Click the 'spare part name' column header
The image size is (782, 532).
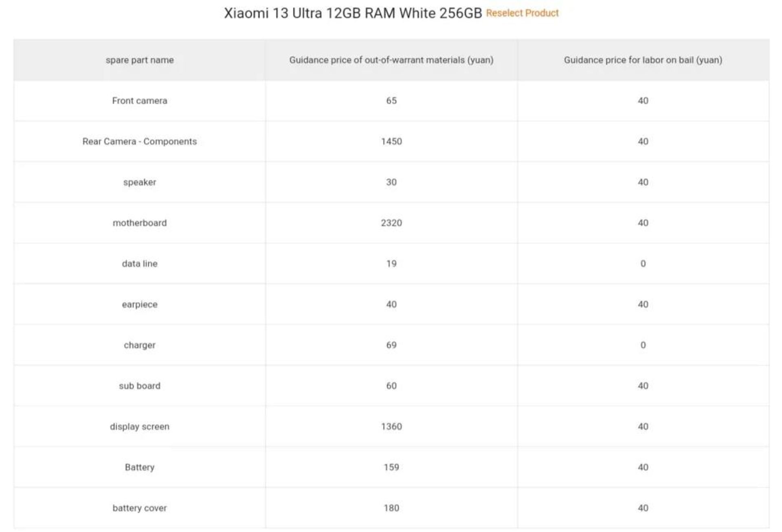(140, 60)
